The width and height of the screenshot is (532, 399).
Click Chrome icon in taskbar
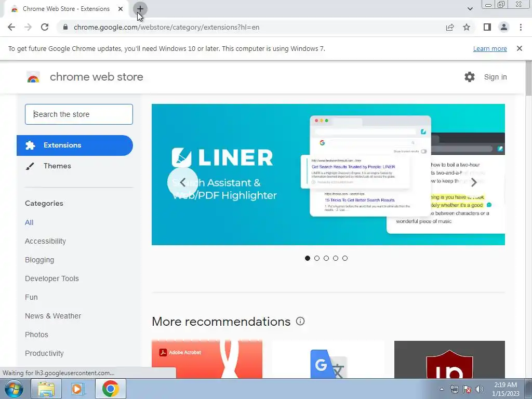[111, 389]
